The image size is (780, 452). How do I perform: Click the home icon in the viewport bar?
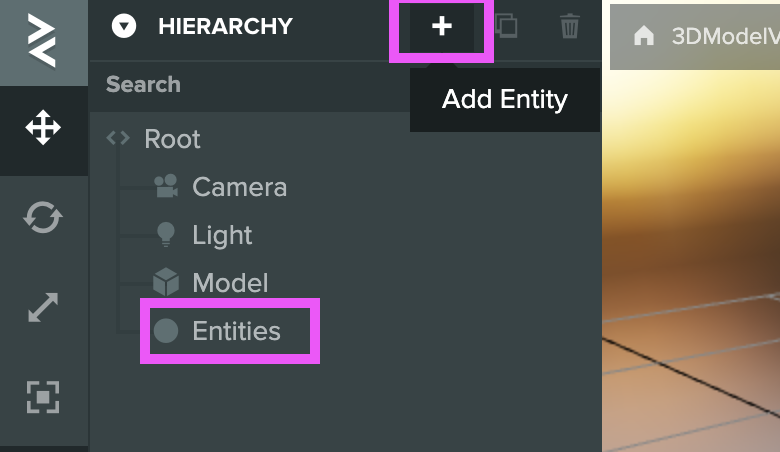645,36
